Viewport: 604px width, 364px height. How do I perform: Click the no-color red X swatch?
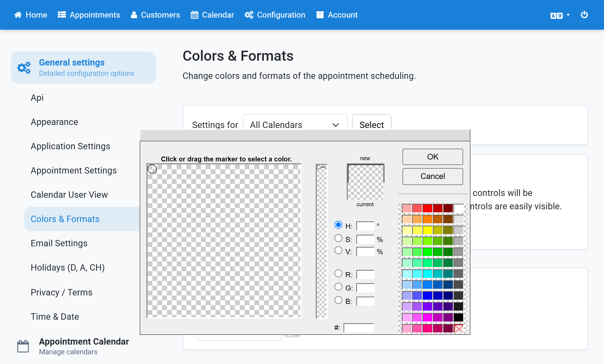point(459,328)
